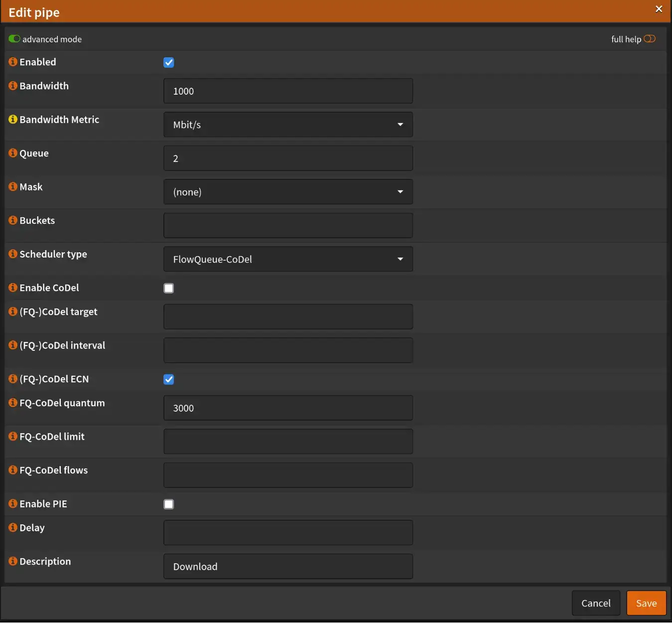672x623 pixels.
Task: Close the Edit pipe dialog
Action: click(659, 9)
